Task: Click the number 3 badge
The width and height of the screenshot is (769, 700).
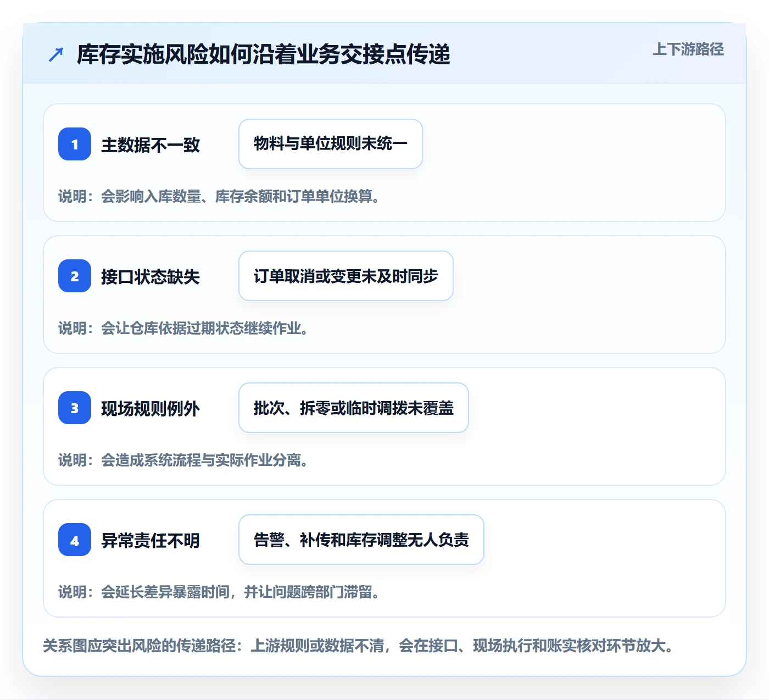Action: (75, 408)
